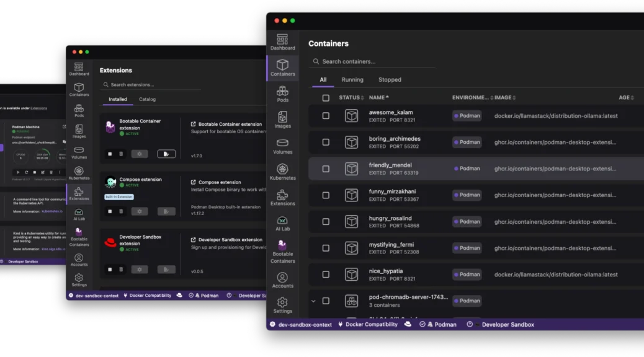644x357 pixels.
Task: Tick the checkbox for awesome_kalam container
Action: click(326, 116)
